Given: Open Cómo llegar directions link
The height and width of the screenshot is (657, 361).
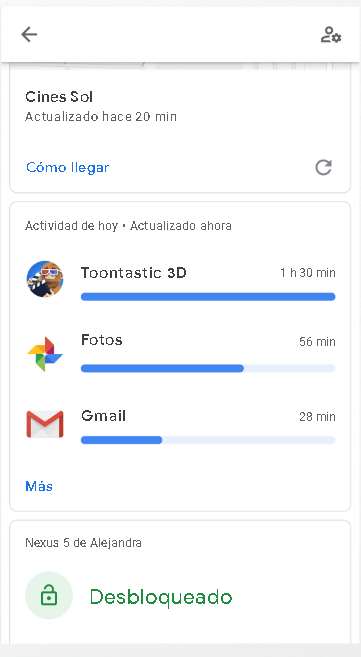Looking at the screenshot, I should 67,167.
